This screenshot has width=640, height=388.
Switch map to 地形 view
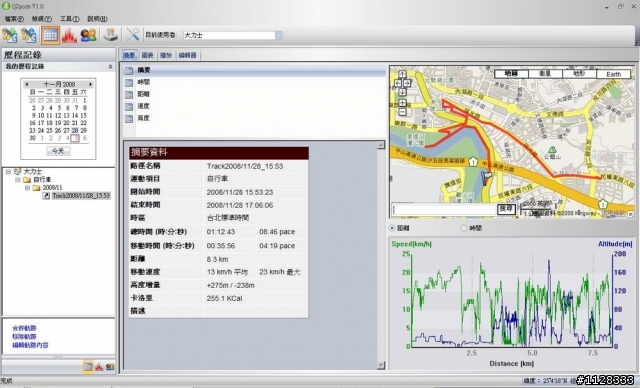coord(579,74)
